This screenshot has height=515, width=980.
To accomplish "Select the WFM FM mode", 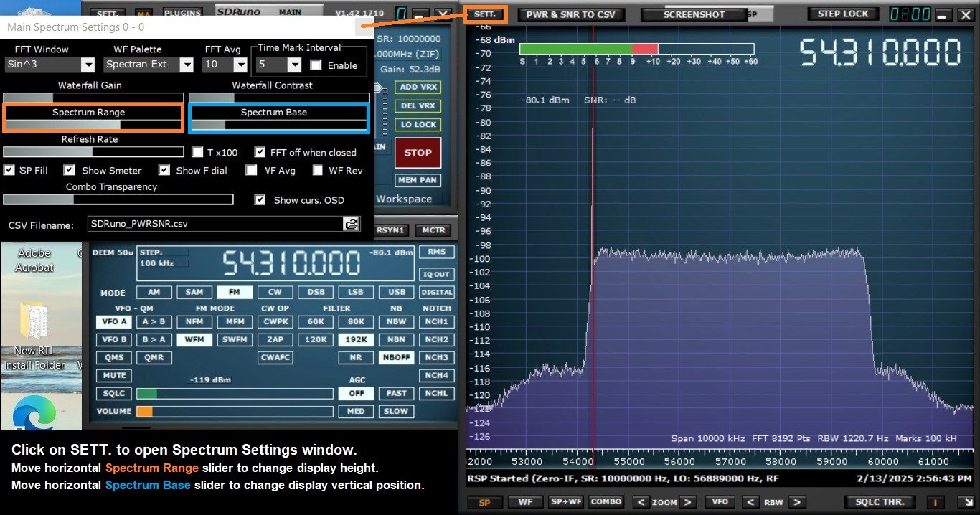I will tap(194, 340).
